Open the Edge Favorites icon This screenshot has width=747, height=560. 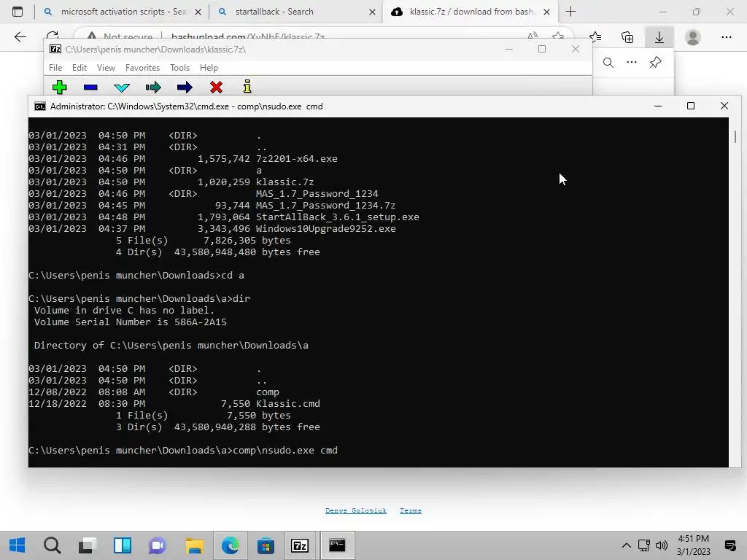click(595, 36)
